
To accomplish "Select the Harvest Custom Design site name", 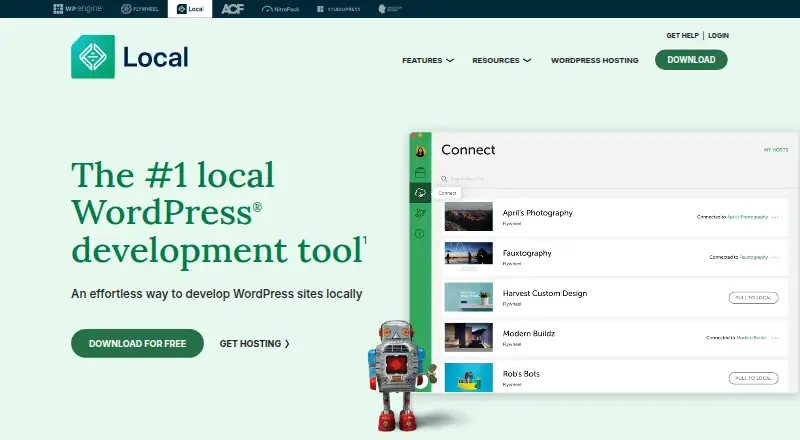I will pyautogui.click(x=545, y=293).
